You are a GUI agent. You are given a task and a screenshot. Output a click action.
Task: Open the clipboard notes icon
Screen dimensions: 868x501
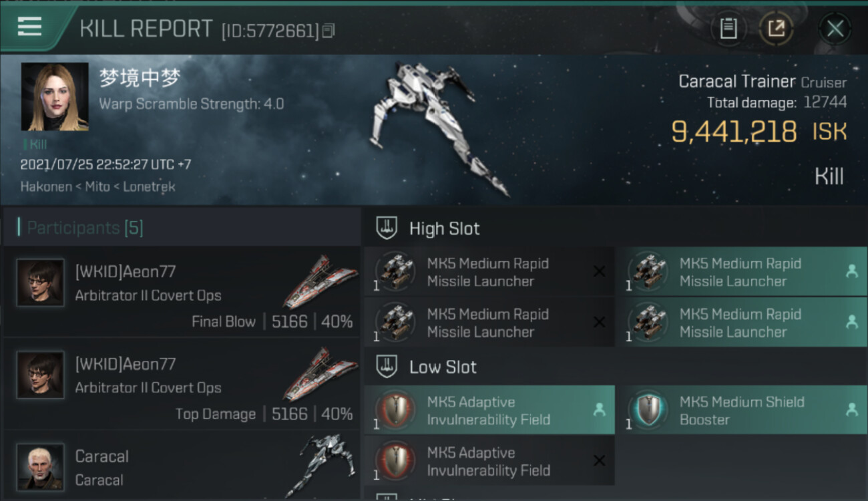[x=728, y=28]
